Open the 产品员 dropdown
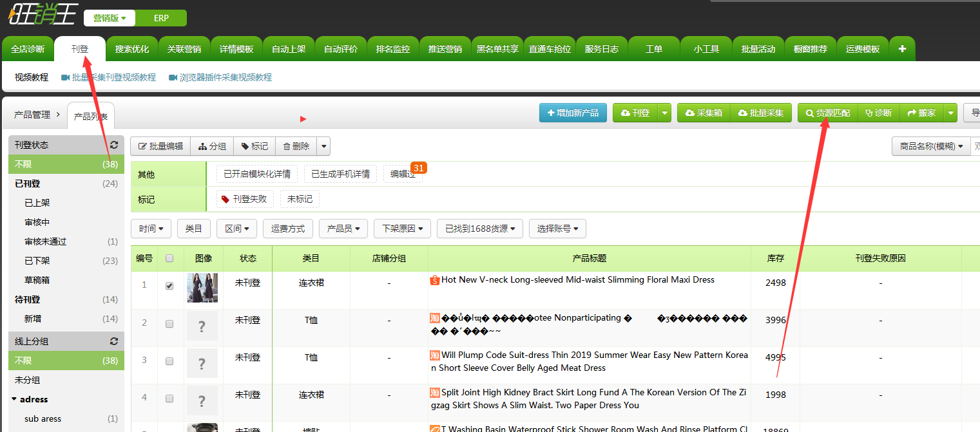Screen dimensions: 980x432 (x=343, y=229)
